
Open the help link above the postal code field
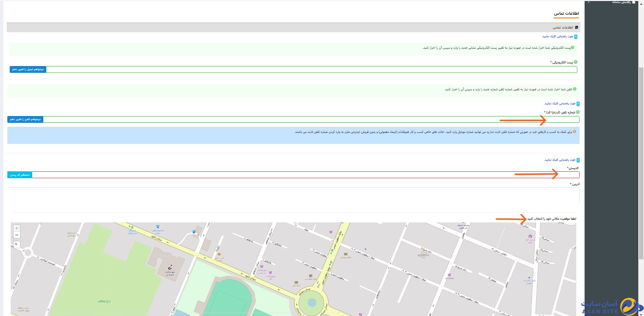(x=559, y=160)
